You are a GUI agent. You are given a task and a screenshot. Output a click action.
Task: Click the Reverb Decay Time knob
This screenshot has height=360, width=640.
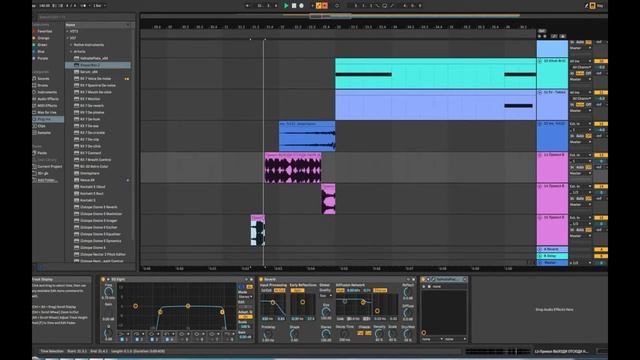point(344,333)
